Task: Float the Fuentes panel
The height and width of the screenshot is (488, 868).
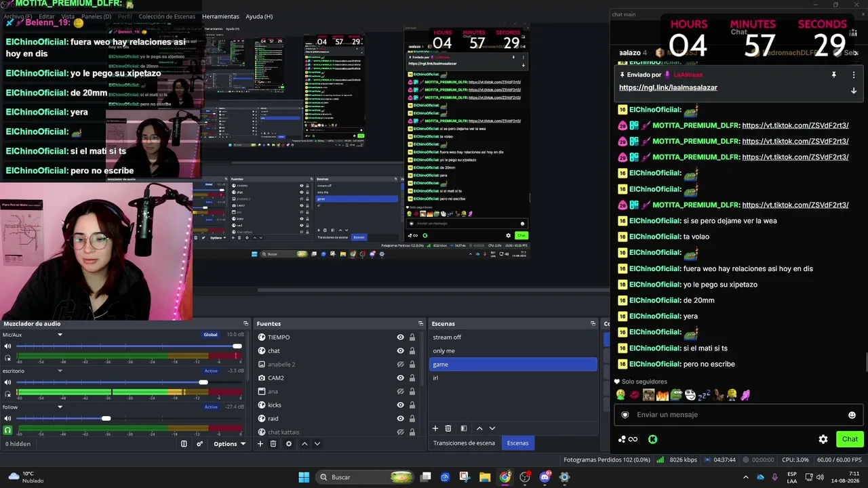Action: 420,324
